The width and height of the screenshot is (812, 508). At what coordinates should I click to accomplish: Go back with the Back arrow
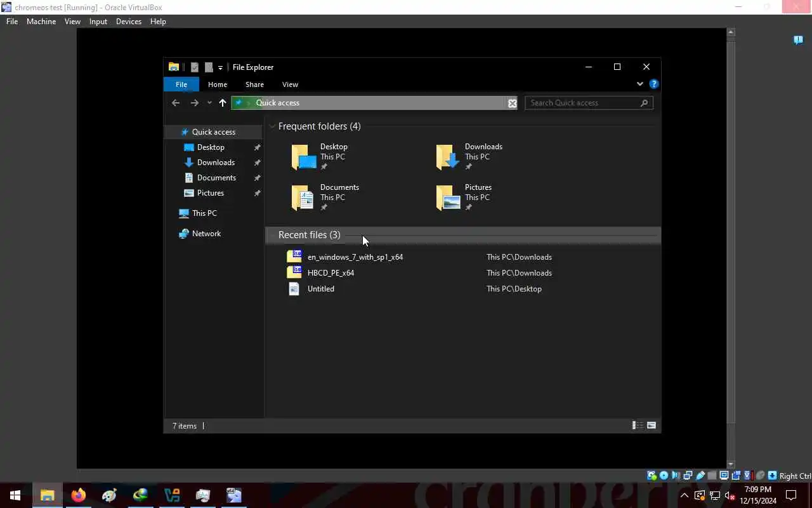click(x=176, y=103)
